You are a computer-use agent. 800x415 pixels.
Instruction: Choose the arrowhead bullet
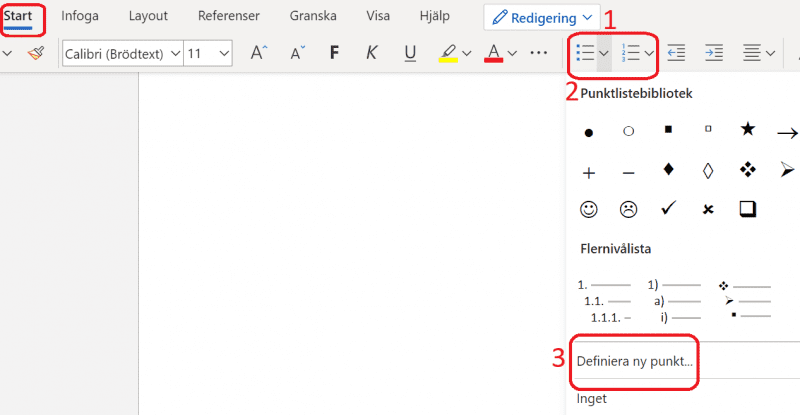pos(787,169)
